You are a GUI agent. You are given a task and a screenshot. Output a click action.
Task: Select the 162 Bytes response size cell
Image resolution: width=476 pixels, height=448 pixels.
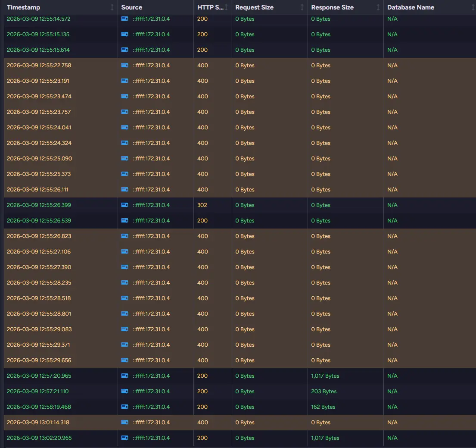point(323,407)
